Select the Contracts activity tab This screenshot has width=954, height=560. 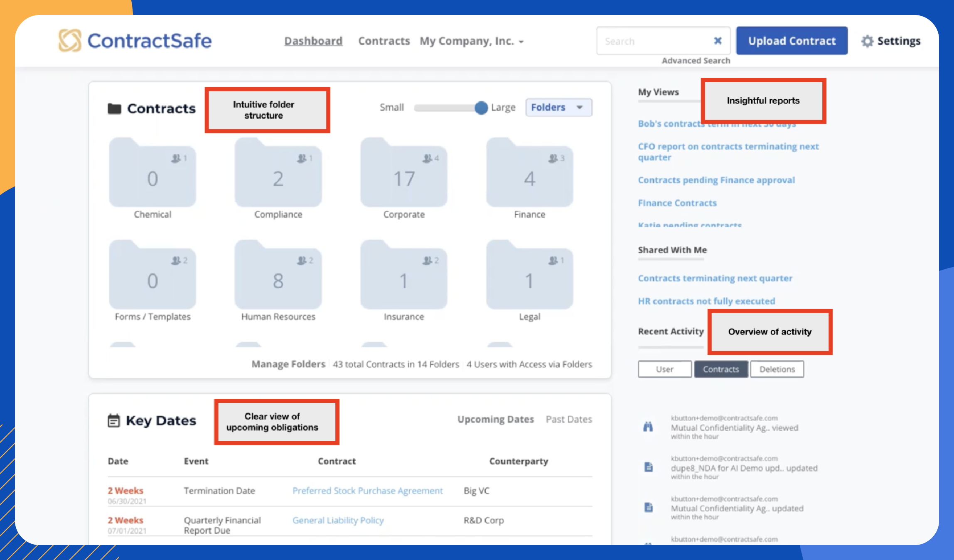click(721, 369)
